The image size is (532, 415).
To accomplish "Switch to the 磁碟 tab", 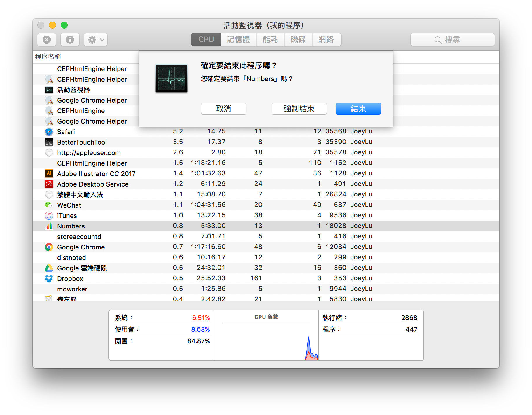I will [298, 40].
